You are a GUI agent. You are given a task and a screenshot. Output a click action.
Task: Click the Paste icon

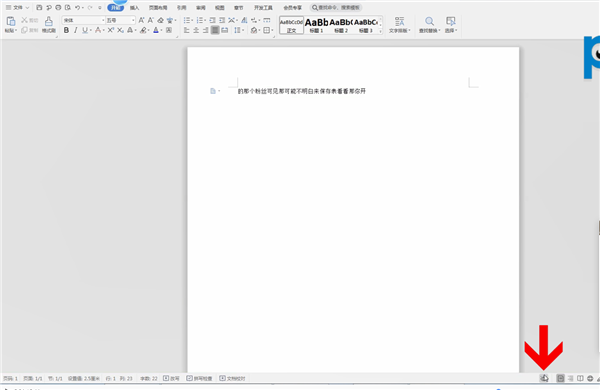11,21
